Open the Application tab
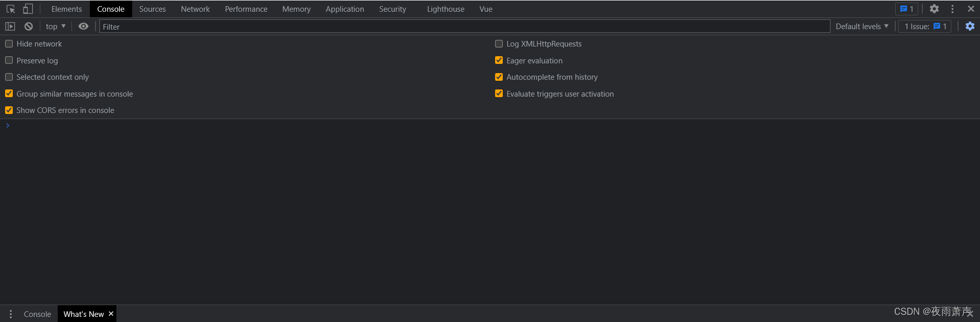This screenshot has width=980, height=322. (345, 9)
